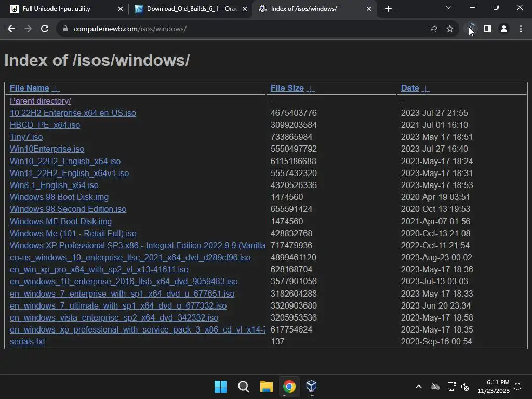Viewport: 532px width, 399px height.
Task: Download 10 22H2 Enterprise x64 en-US.iso
Action: 73,113
